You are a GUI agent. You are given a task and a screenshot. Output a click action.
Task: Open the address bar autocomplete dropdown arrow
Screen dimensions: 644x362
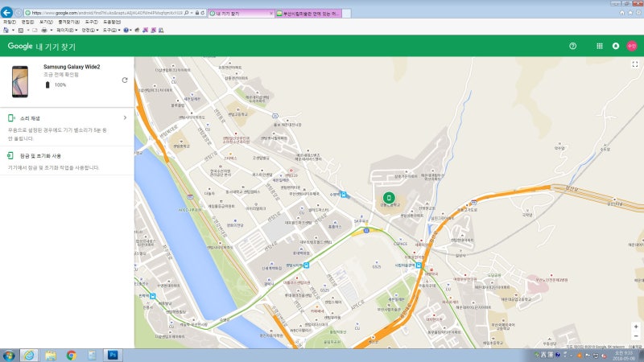coord(192,13)
